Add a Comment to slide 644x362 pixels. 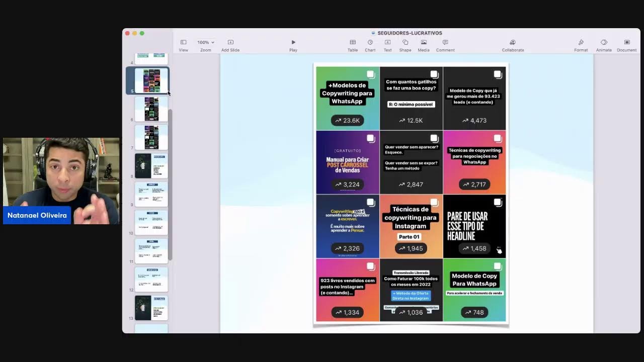(445, 45)
